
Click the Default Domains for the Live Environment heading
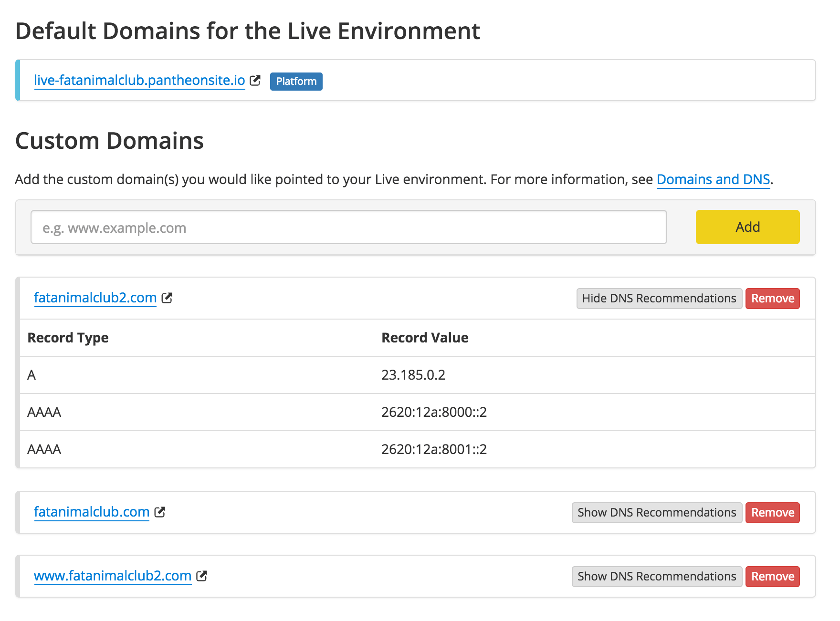click(248, 31)
